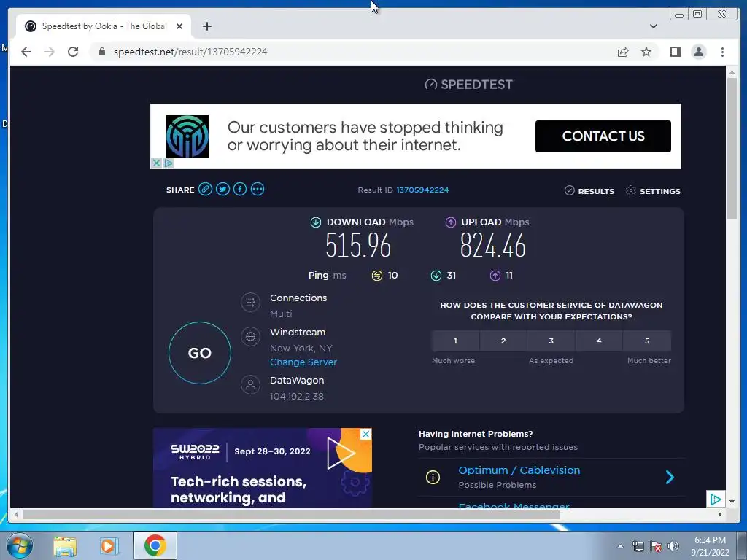The height and width of the screenshot is (560, 747).
Task: Rate customer service 2
Action: (503, 341)
